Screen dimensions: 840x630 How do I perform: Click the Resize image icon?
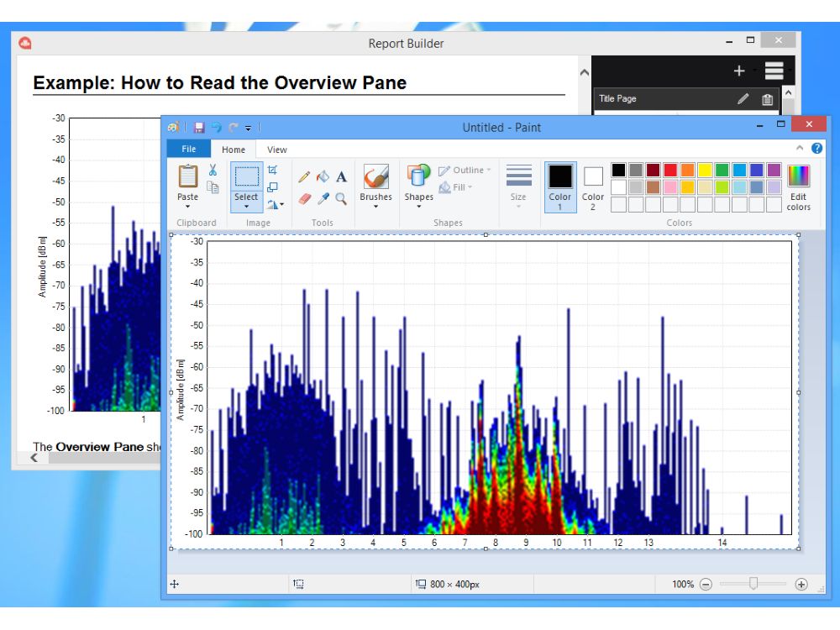click(272, 187)
